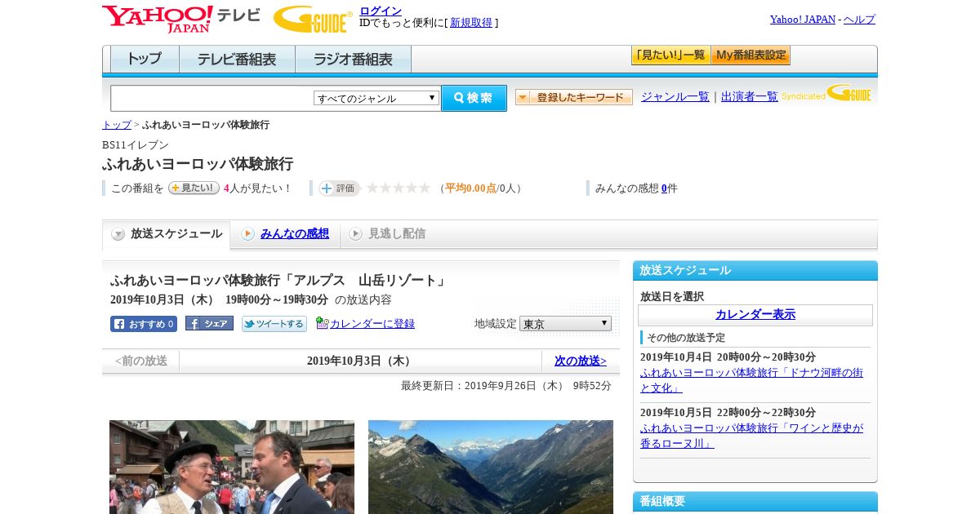This screenshot has width=980, height=514.
Task: Click the トップ breadcrumb link
Action: 117,125
